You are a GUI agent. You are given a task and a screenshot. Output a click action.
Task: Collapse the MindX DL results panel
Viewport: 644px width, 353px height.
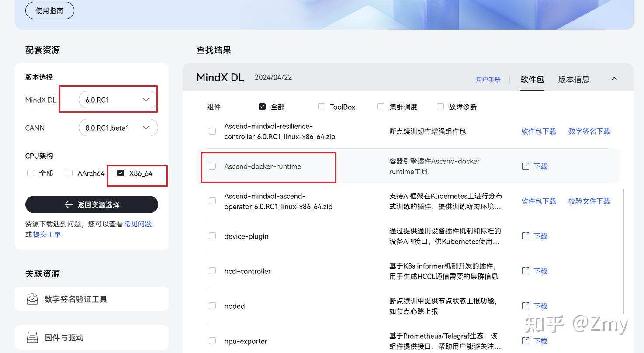(x=614, y=79)
